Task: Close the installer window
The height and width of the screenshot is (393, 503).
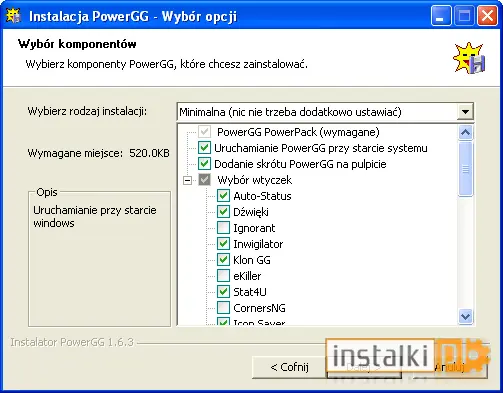Action: coord(487,16)
